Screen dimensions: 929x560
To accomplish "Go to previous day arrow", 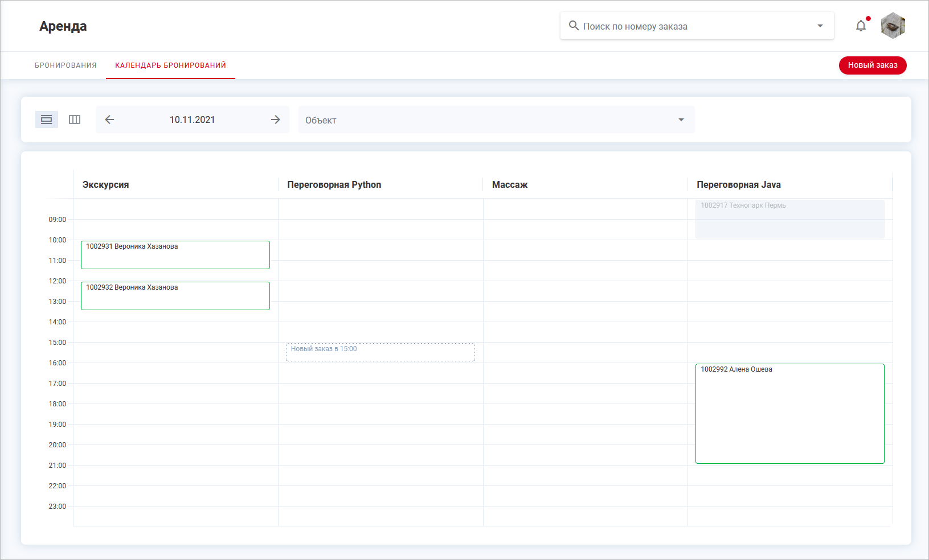I will click(110, 120).
